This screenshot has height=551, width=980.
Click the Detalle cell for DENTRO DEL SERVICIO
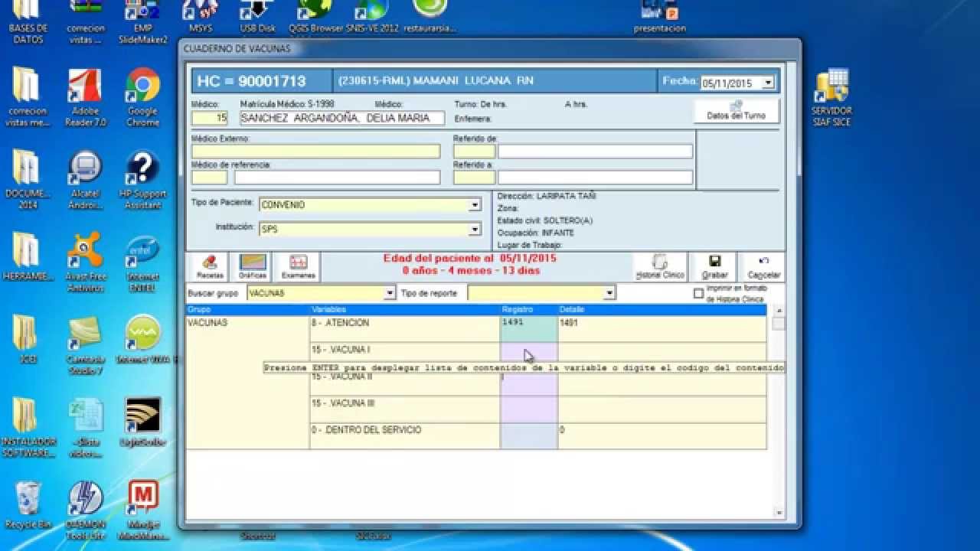pyautogui.click(x=661, y=436)
